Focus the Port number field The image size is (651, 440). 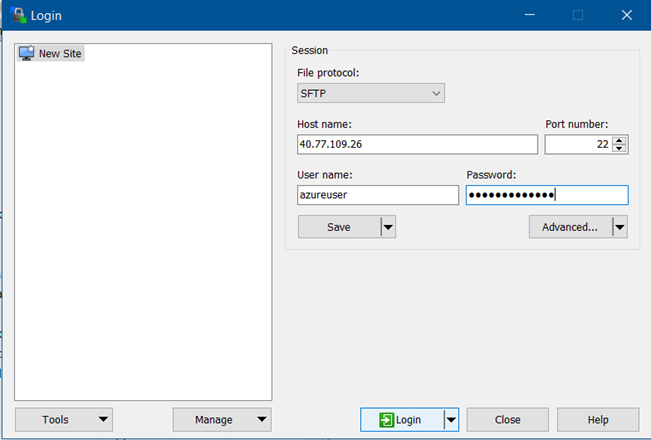(579, 144)
